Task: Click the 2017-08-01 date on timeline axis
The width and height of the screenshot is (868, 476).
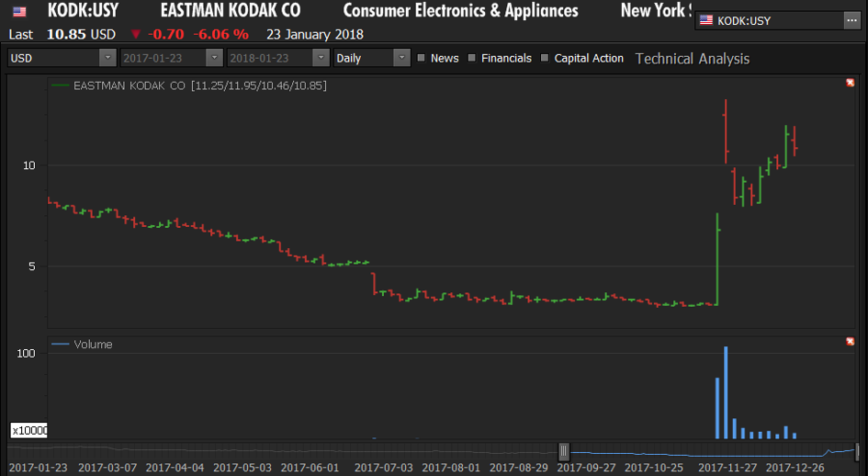Action: pos(451,468)
